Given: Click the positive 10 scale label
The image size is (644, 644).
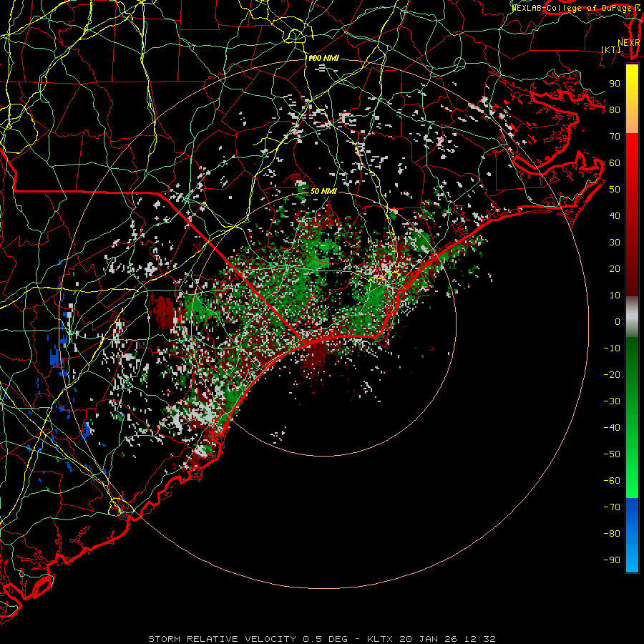Looking at the screenshot, I should [615, 296].
